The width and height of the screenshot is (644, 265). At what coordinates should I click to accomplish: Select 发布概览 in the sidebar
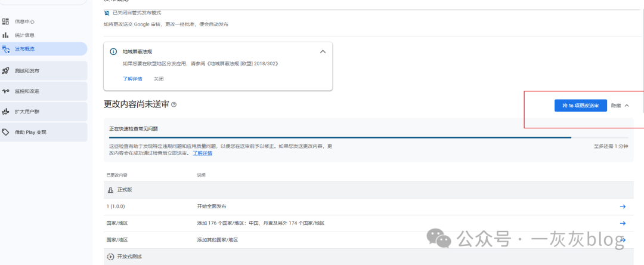pos(44,49)
